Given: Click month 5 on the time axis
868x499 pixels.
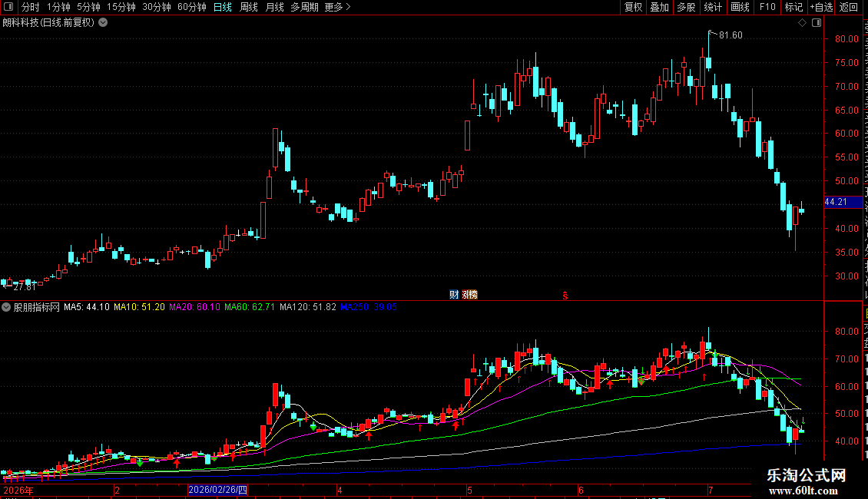Looking at the screenshot, I should 469,490.
